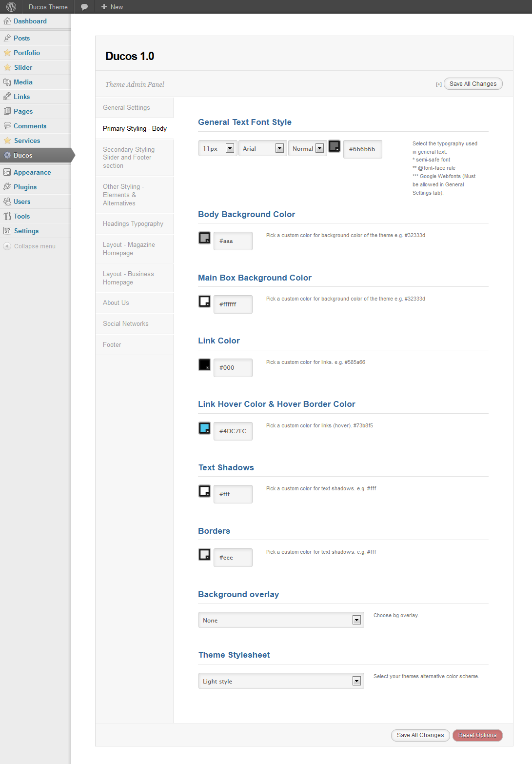
Task: Switch to the Headings Typography tab
Action: click(x=133, y=224)
